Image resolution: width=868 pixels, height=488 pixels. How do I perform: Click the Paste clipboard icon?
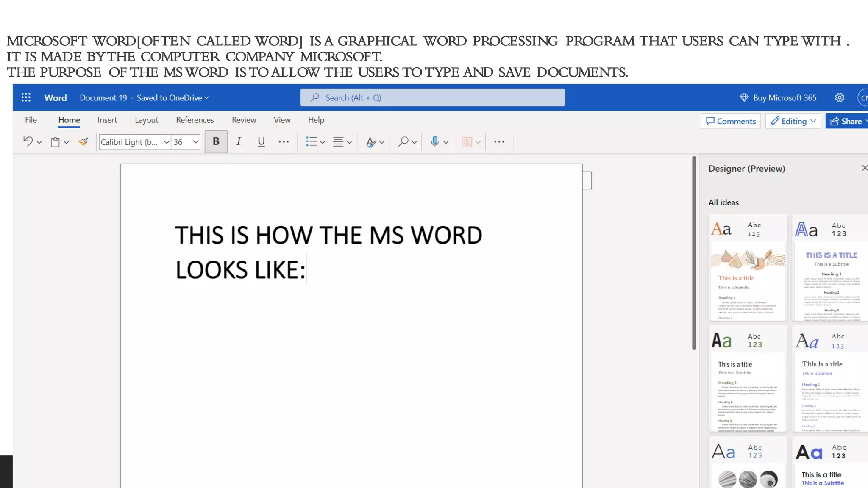(x=55, y=142)
